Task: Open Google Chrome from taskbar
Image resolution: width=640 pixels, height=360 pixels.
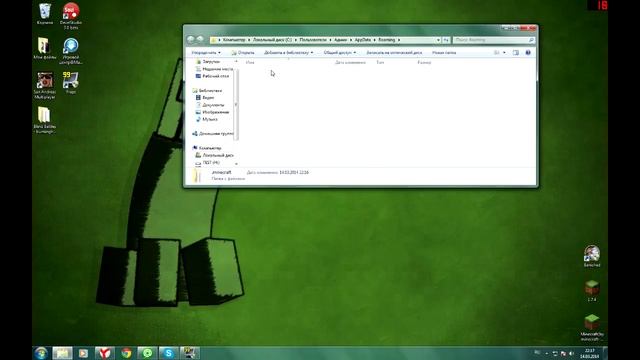Action: tap(126, 353)
